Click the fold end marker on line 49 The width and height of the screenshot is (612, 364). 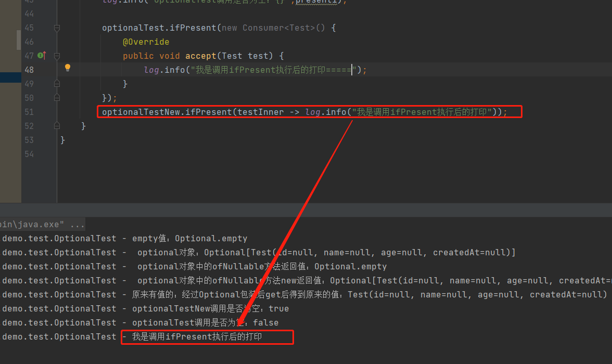[x=57, y=84]
